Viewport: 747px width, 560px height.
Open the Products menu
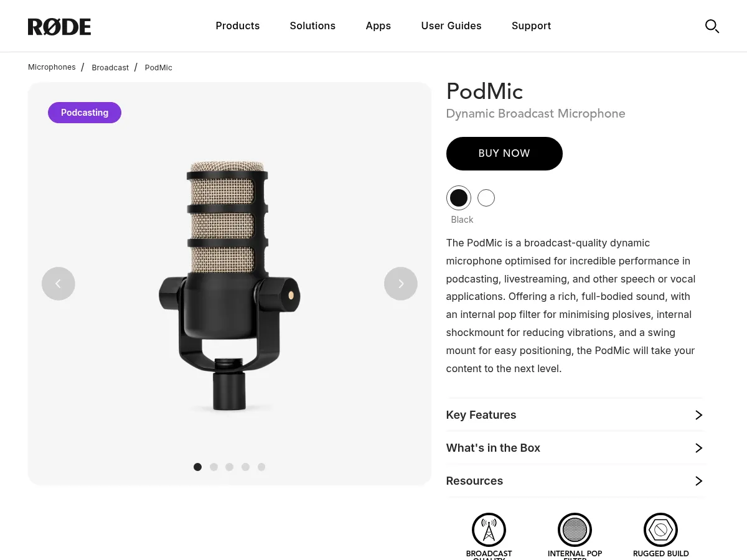[x=238, y=26]
